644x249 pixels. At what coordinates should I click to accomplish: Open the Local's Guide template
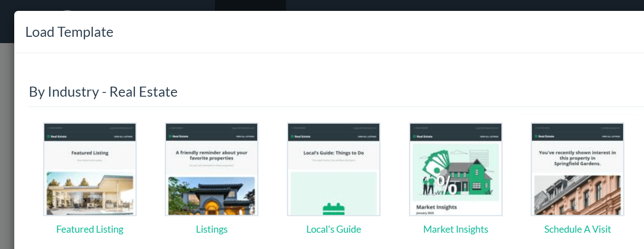pyautogui.click(x=333, y=229)
